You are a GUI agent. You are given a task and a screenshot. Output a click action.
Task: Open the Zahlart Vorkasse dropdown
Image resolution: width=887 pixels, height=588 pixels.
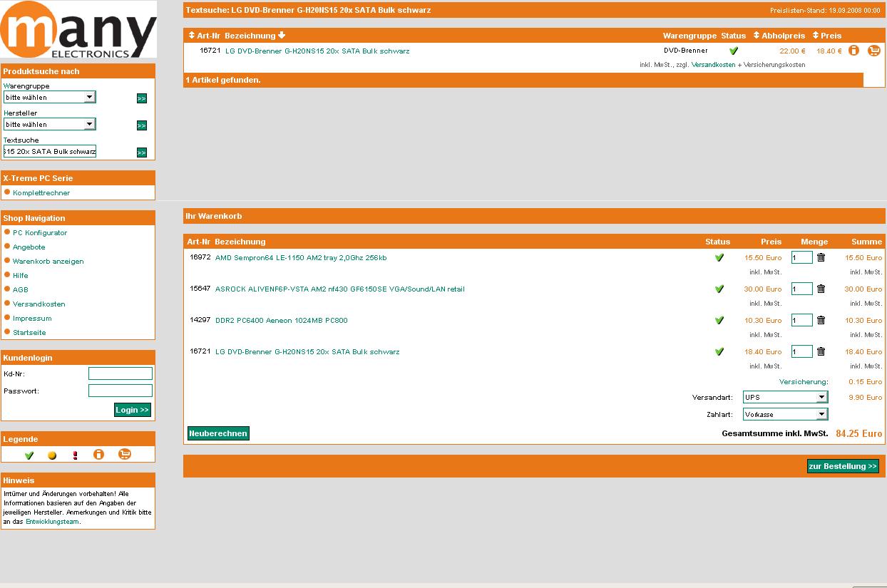785,414
